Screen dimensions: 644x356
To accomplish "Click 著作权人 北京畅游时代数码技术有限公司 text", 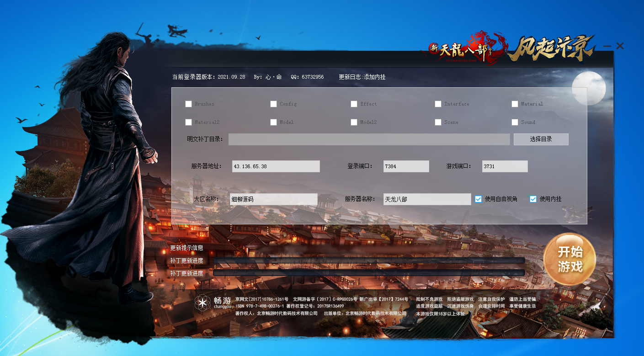I will (277, 313).
